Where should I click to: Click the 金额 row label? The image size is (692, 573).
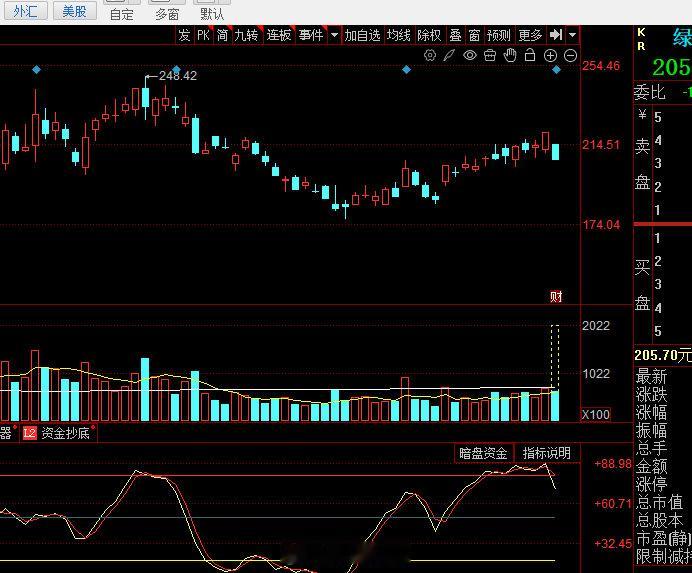(x=651, y=466)
